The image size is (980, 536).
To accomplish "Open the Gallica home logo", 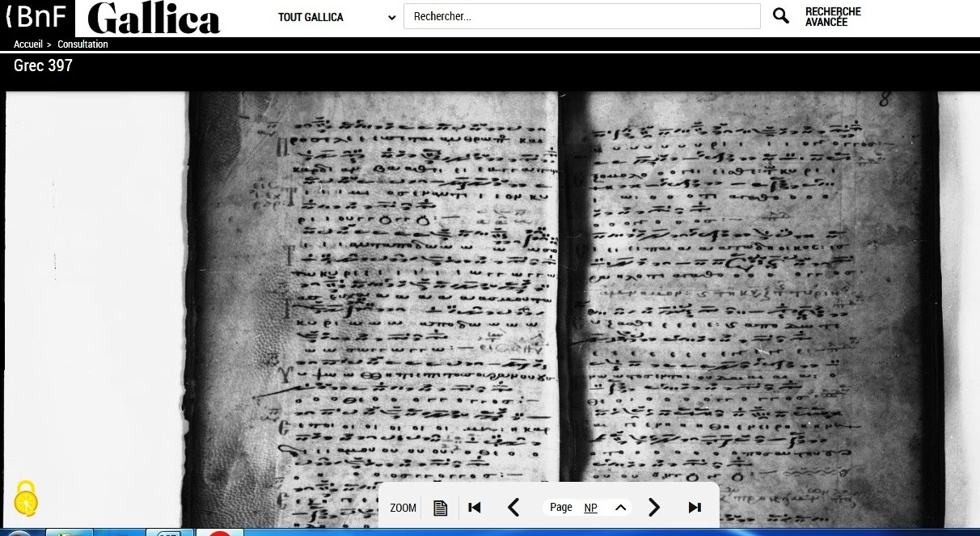I will pyautogui.click(x=153, y=19).
